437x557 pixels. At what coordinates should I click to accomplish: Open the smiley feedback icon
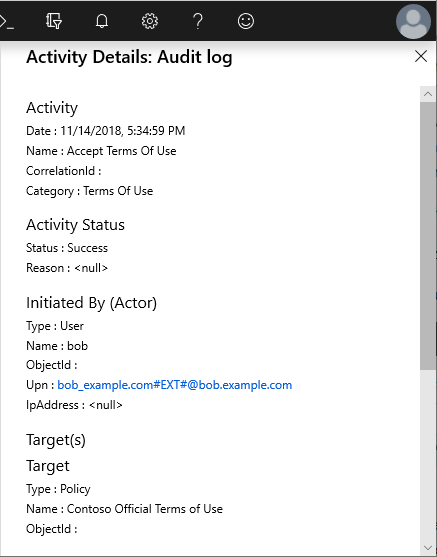tap(246, 21)
